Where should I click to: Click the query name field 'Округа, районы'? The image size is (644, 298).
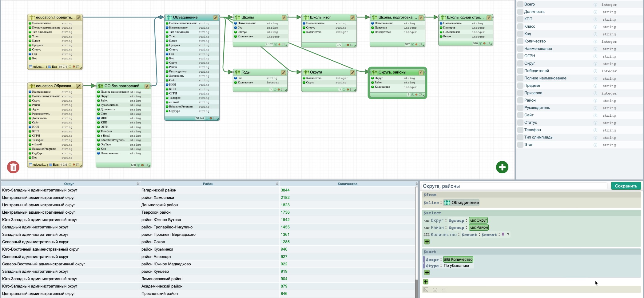[x=514, y=186]
